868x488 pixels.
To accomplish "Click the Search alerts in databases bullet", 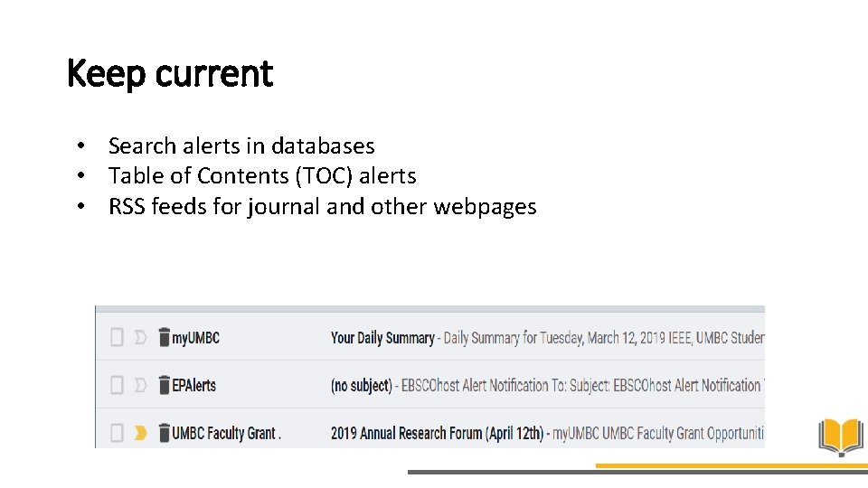I will [241, 145].
